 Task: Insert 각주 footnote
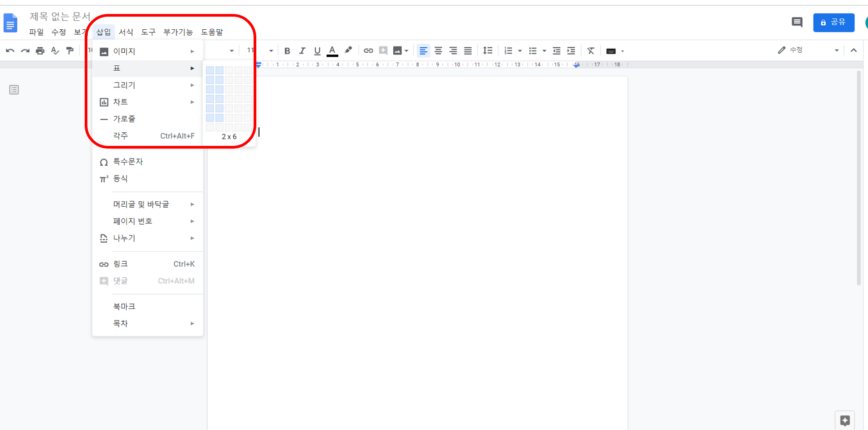tap(148, 136)
